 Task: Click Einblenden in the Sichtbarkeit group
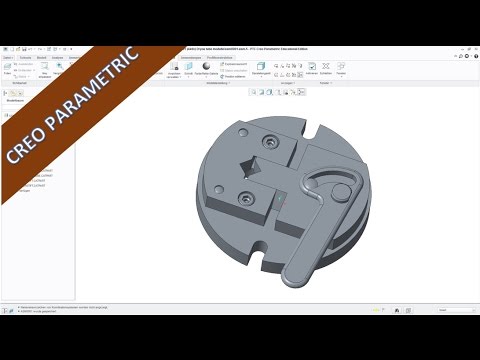coord(23,70)
